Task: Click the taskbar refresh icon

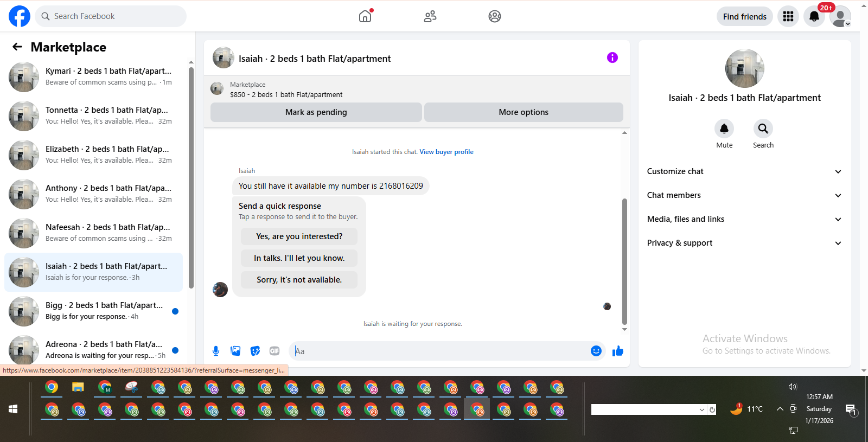Action: coord(712,409)
